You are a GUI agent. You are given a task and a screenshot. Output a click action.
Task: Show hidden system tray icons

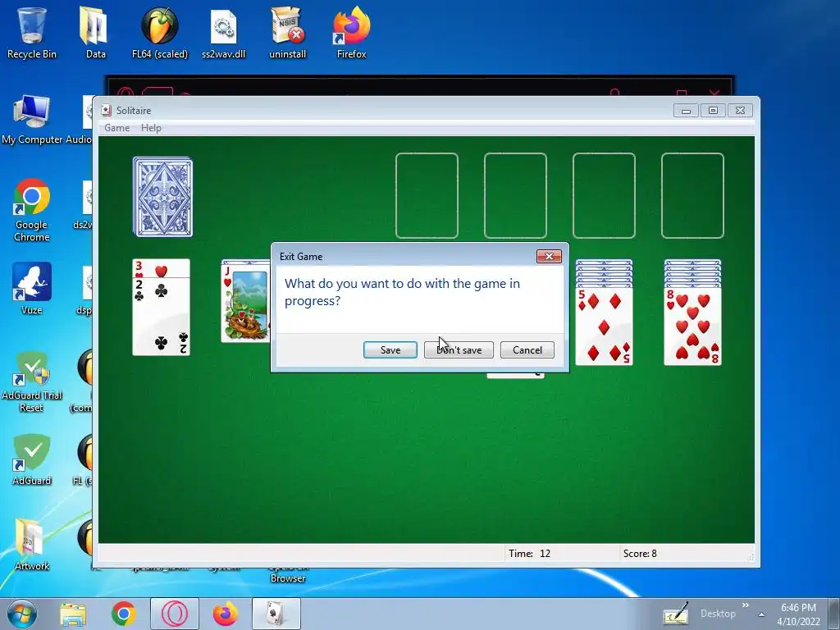point(761,614)
